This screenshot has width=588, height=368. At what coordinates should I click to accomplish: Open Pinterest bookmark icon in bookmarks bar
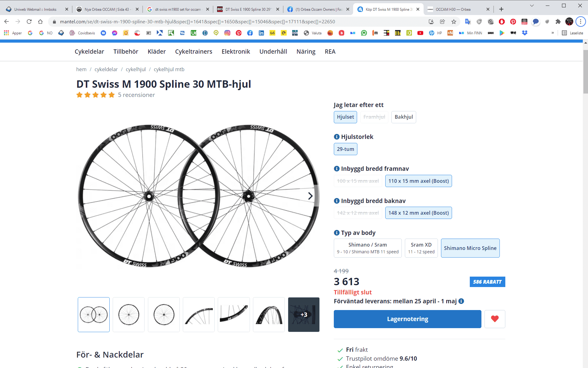click(239, 33)
